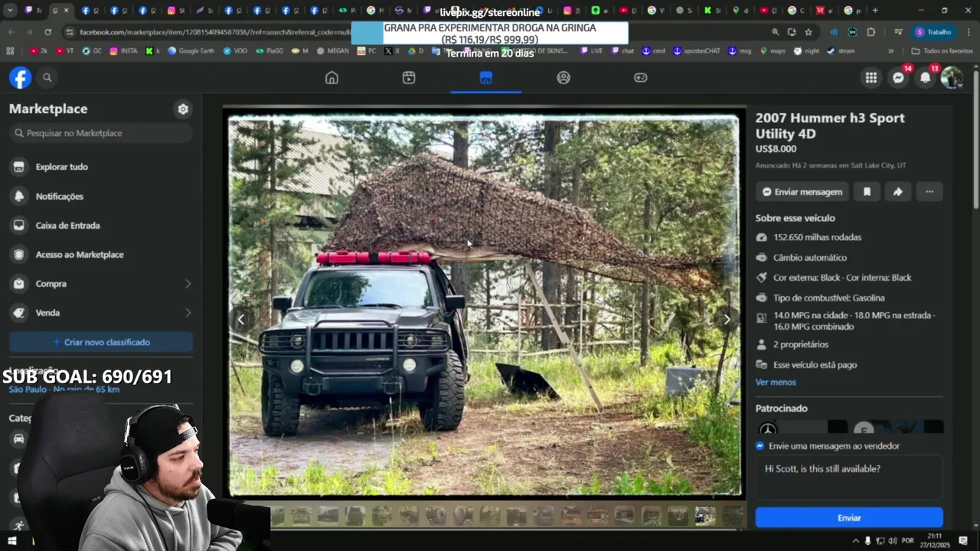Open the browser apps grid shortcut
980x551 pixels.
tap(10, 51)
